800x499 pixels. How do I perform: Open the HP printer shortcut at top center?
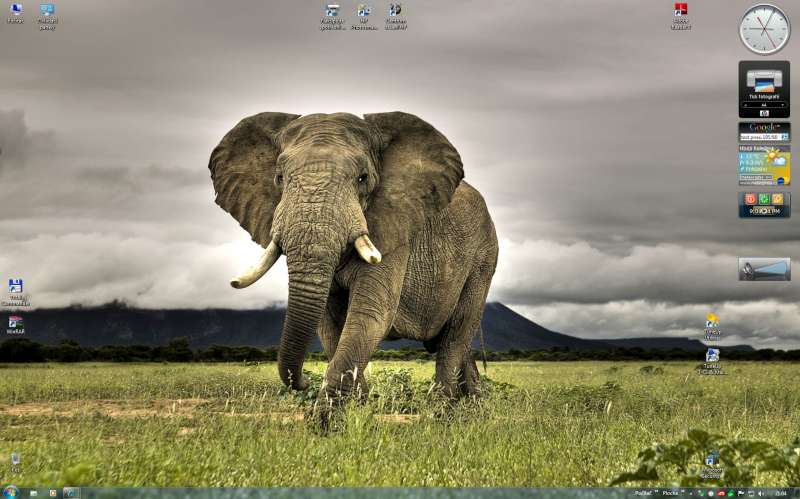[x=364, y=12]
